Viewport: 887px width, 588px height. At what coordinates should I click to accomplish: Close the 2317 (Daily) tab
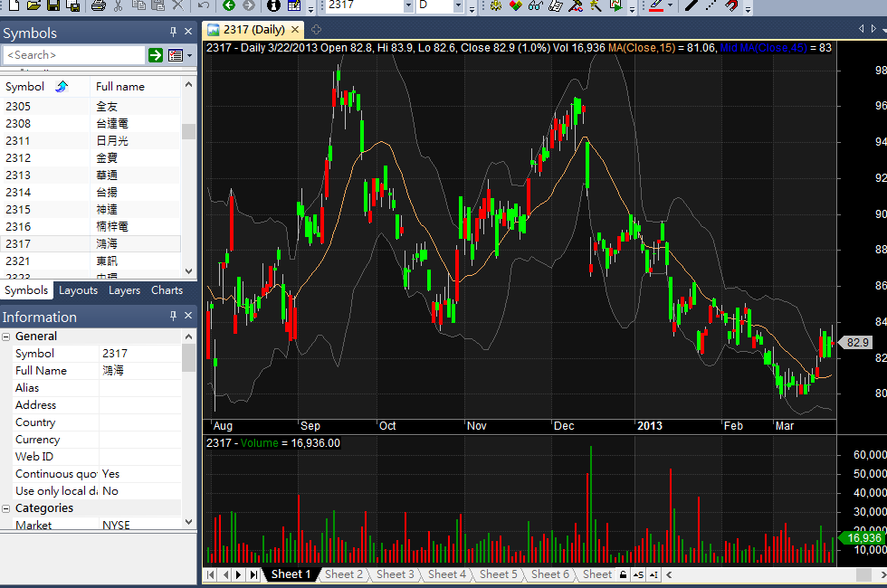pos(295,29)
